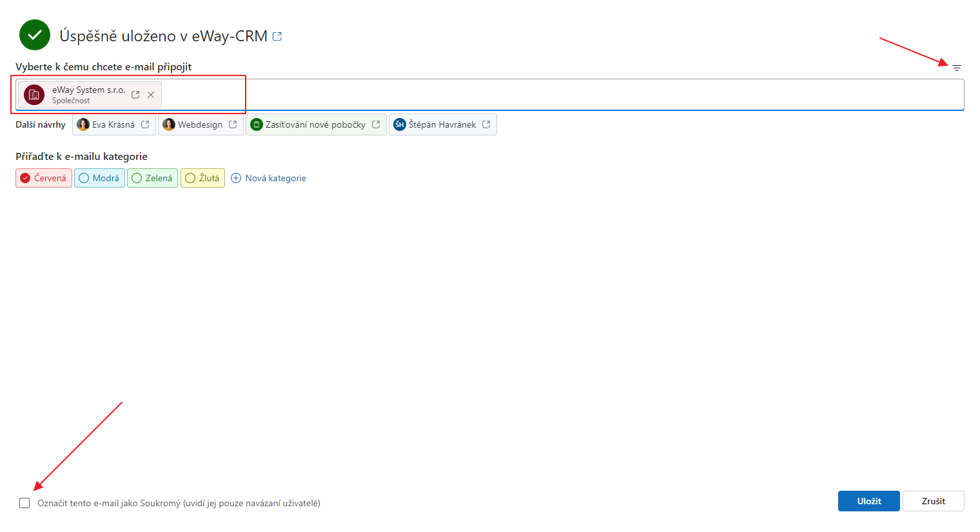Click the green project icon of Zasíťování nové pobočky
Image resolution: width=980 pixels, height=532 pixels.
257,124
